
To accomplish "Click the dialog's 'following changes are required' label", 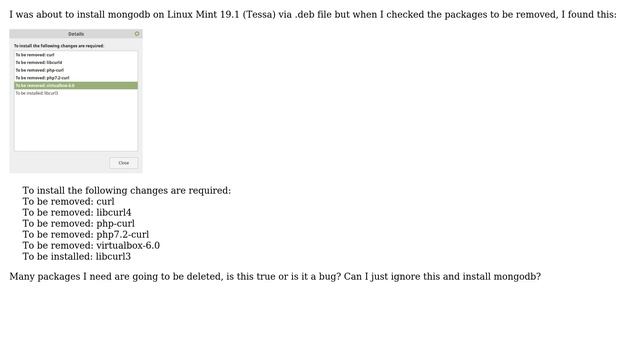I will [x=59, y=46].
